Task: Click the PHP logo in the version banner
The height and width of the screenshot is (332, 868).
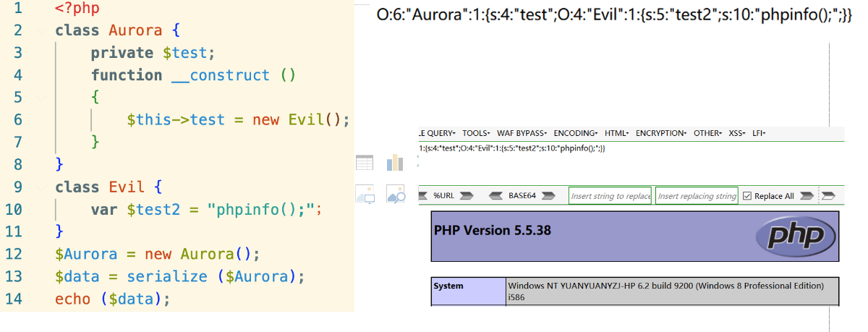Action: 795,236
